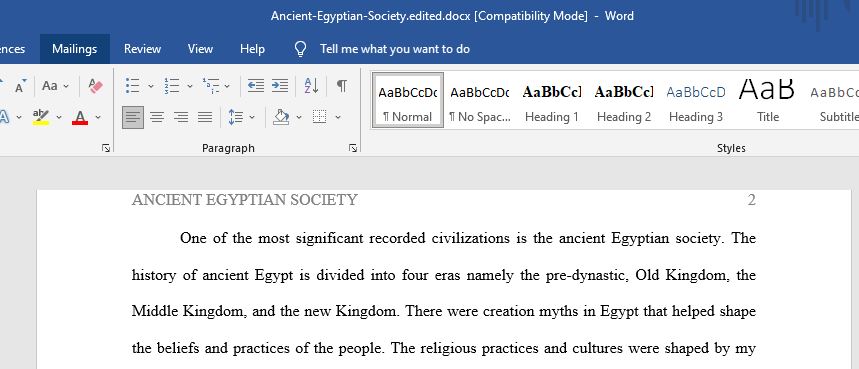Click the Decrease Indent icon
Screen dimensions: 859x369
coord(256,85)
